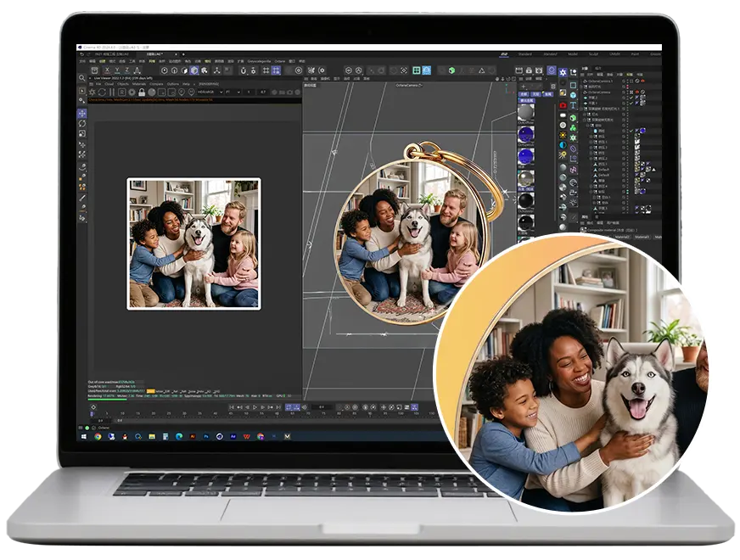The height and width of the screenshot is (560, 740).
Task: Open Octane settings gear in Live Viewer
Action: tap(132, 92)
